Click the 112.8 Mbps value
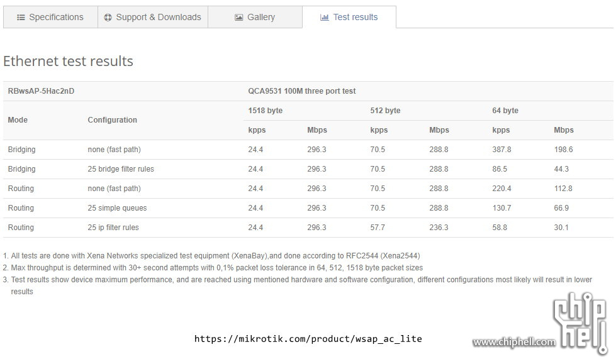Image resolution: width=616 pixels, height=364 pixels. pos(563,189)
